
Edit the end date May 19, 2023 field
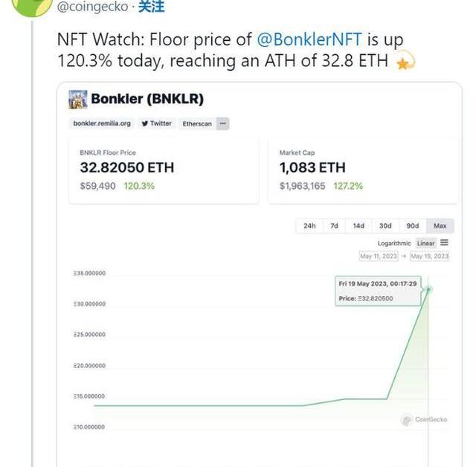pos(430,256)
